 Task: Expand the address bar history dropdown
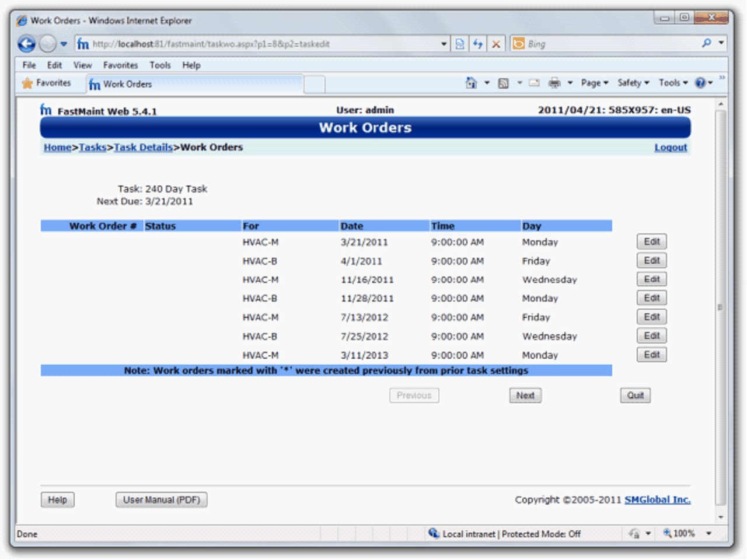pyautogui.click(x=444, y=44)
